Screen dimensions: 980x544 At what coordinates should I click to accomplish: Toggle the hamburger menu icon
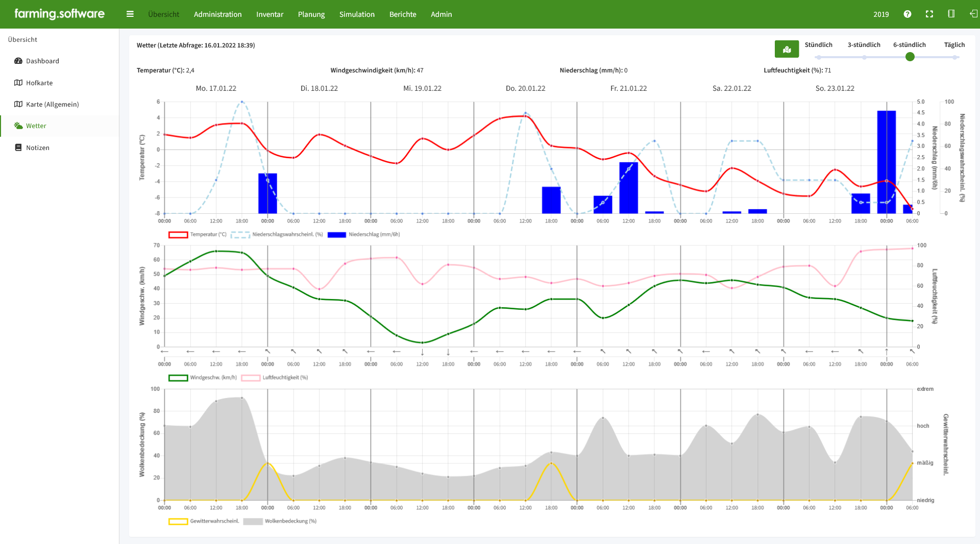130,14
